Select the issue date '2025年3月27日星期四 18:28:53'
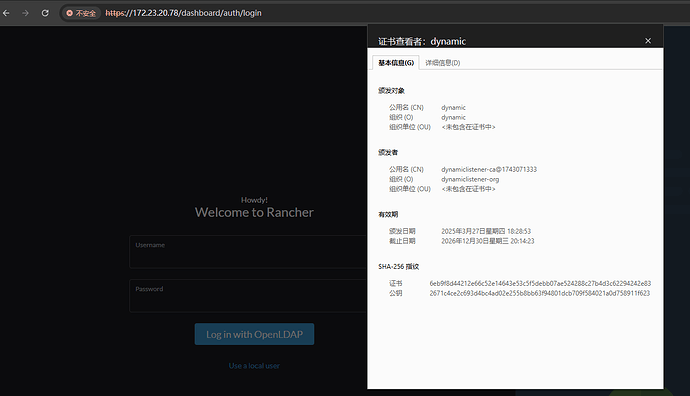Viewport: 690px width, 396px height. 486,231
